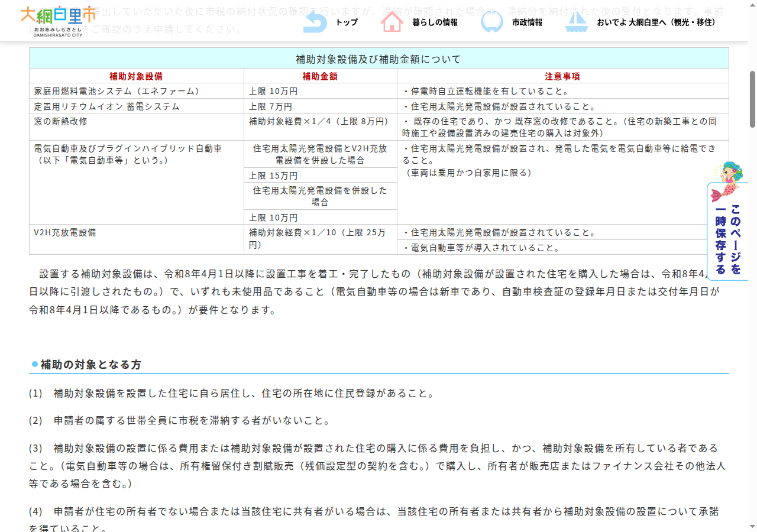Click the pink house icon
The image size is (757, 532).
392,21
